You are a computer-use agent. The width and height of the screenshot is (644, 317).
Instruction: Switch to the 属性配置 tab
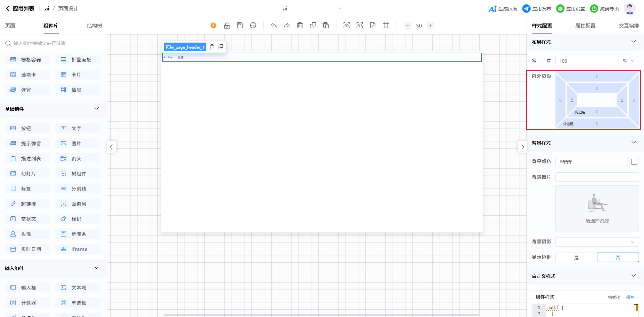[585, 26]
